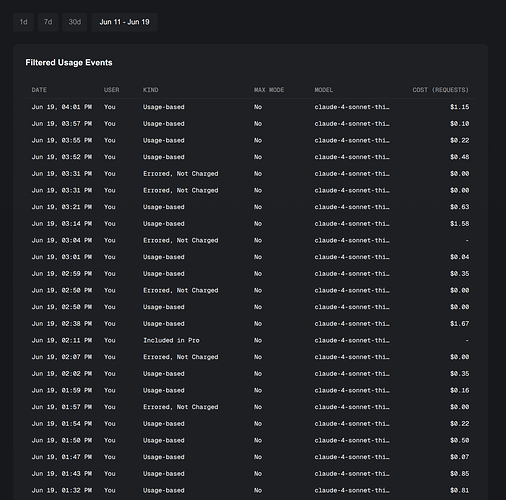Click the $0.85 cost entry
Image resolution: width=506 pixels, height=500 pixels.
pyautogui.click(x=459, y=474)
